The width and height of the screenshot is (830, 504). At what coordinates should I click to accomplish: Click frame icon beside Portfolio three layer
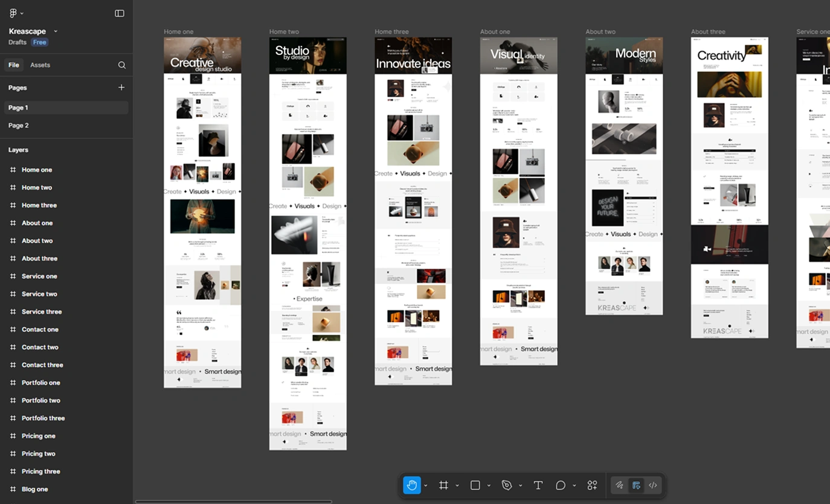coord(13,418)
